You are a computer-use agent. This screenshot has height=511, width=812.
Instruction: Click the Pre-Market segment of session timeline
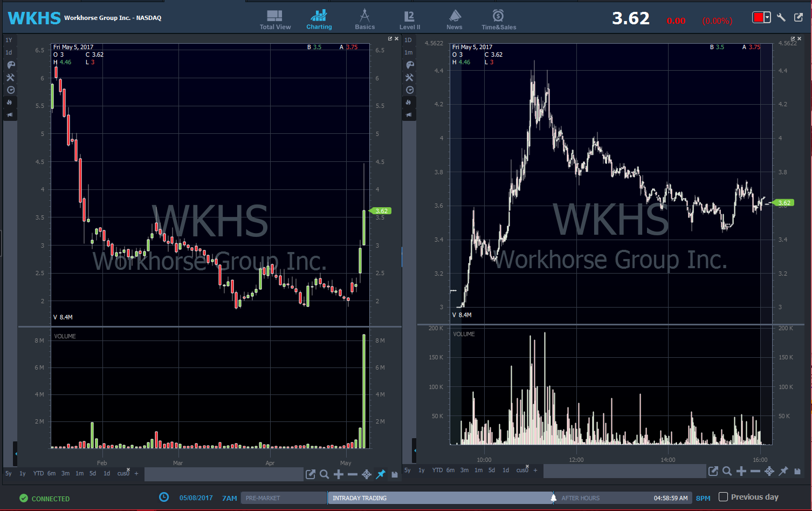[x=284, y=498]
